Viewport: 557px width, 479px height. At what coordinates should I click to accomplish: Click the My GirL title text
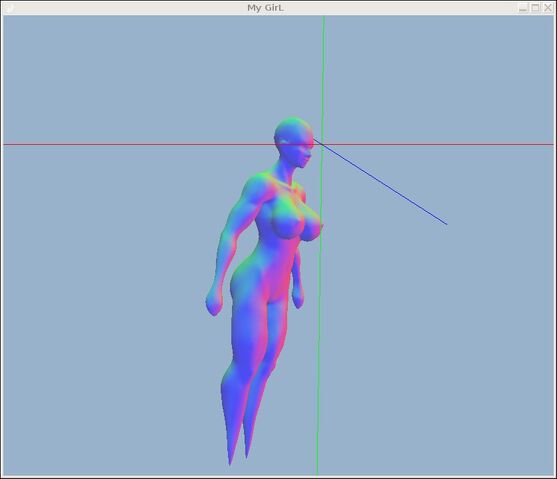(265, 8)
